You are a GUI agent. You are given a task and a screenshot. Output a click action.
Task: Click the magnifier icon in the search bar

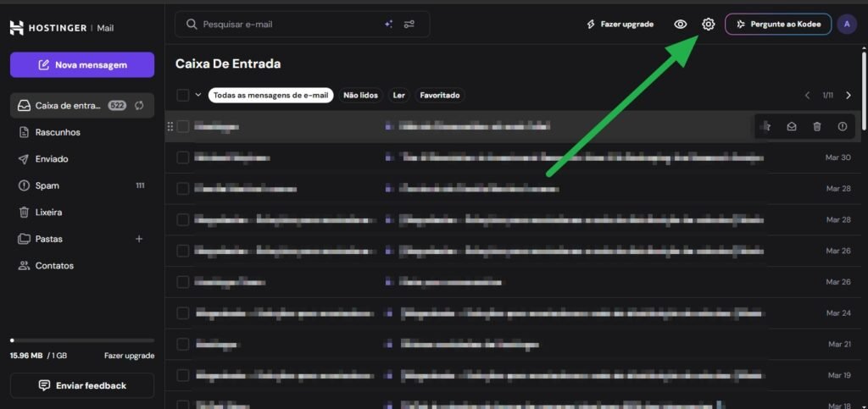pyautogui.click(x=192, y=25)
